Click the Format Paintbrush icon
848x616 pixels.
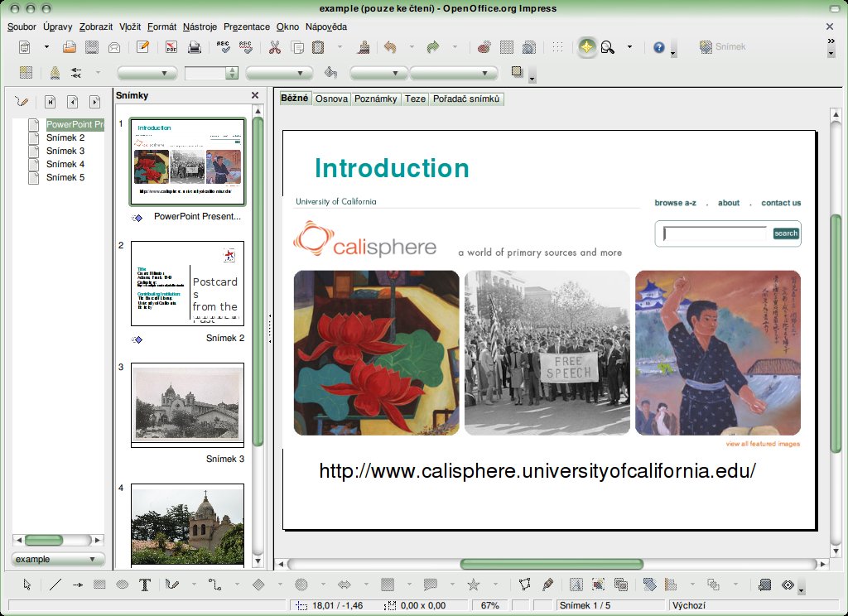pos(364,47)
